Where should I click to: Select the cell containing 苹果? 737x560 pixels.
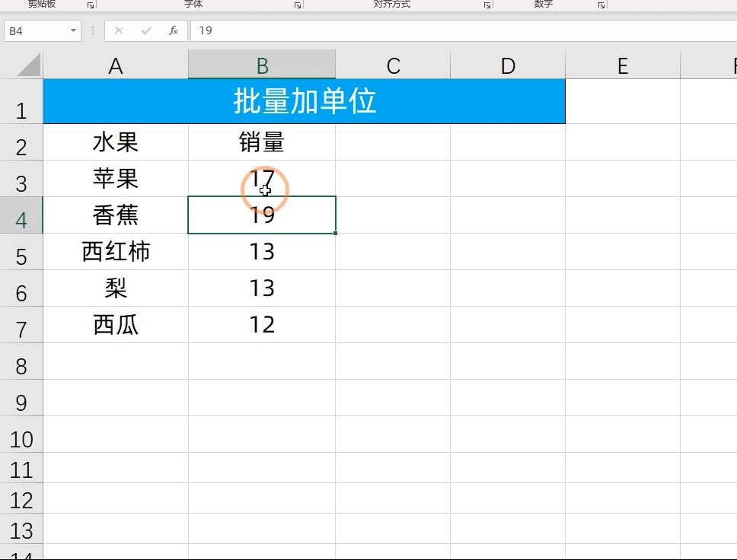click(x=115, y=179)
